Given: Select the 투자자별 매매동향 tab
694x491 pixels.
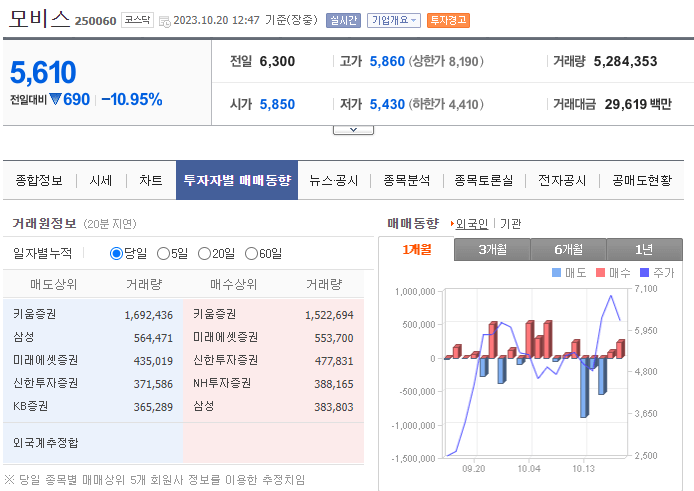Looking at the screenshot, I should point(237,180).
